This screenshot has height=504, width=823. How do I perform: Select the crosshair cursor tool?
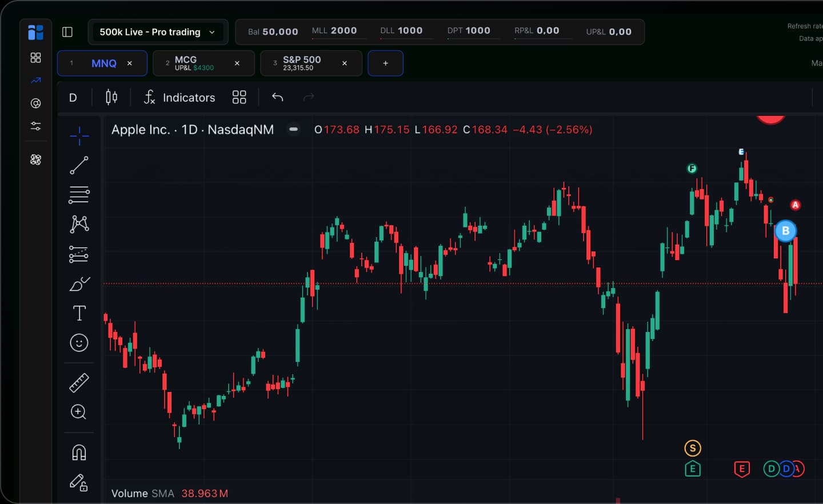(79, 135)
